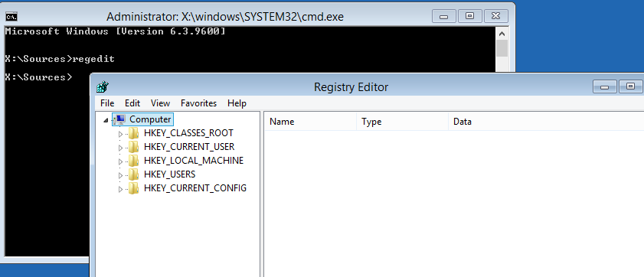Click the Registry Editor title bar icon

tap(103, 87)
